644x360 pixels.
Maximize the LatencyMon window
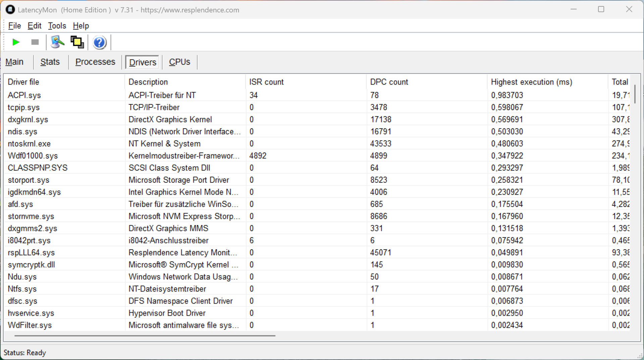click(601, 9)
